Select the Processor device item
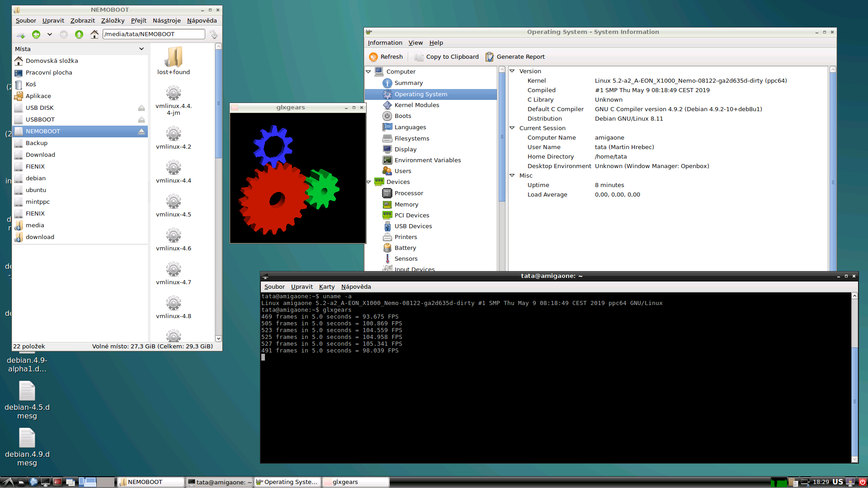The image size is (868, 488). coord(408,193)
